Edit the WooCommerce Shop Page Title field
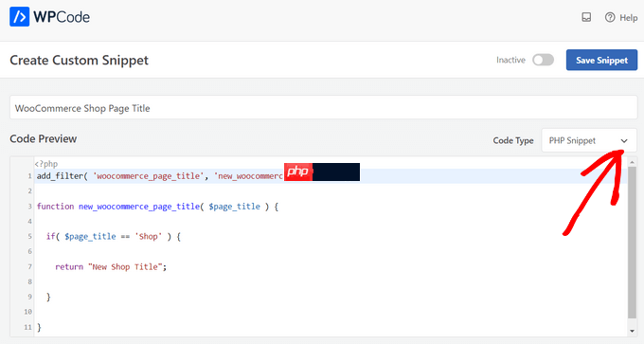644x344 pixels. (323, 108)
